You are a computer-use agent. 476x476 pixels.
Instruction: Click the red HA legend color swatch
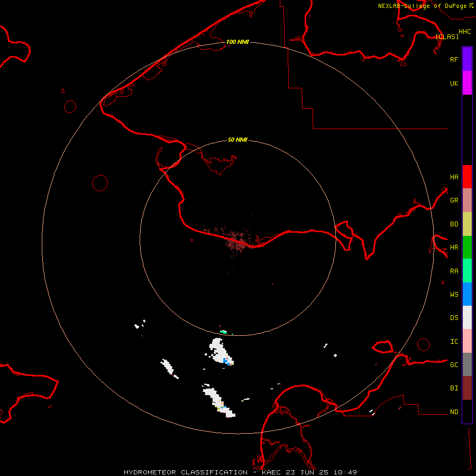tap(467, 177)
